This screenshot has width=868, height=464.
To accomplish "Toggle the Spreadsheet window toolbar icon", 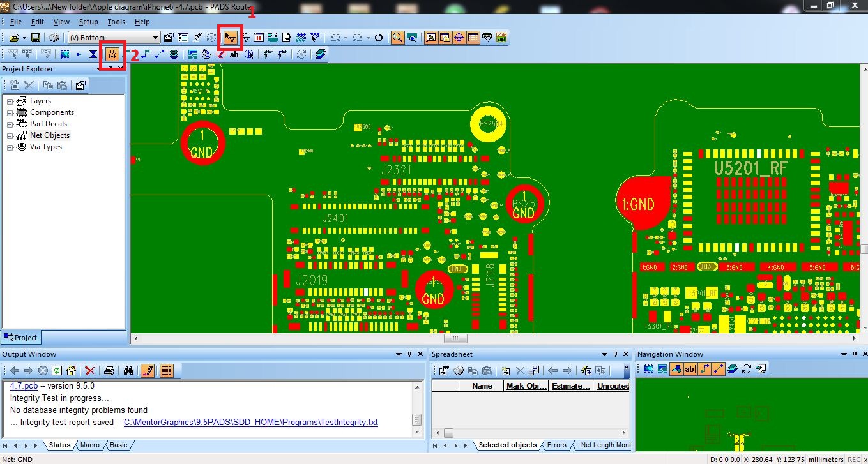I will 473,38.
